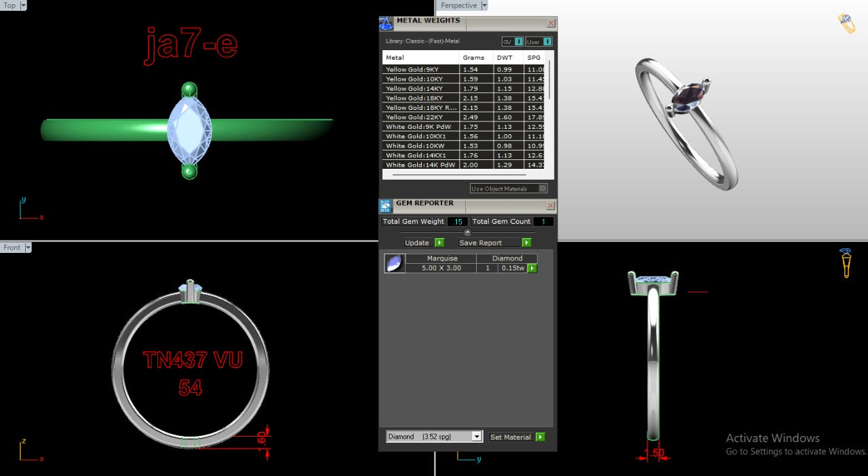Click the green arrow beside Set Material
868x476 pixels.
[x=540, y=437]
